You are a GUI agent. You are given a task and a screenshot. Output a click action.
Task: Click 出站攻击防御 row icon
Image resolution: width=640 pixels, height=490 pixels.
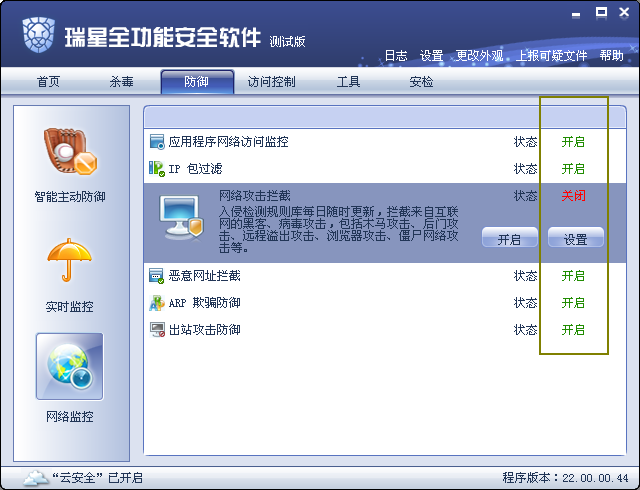(157, 330)
